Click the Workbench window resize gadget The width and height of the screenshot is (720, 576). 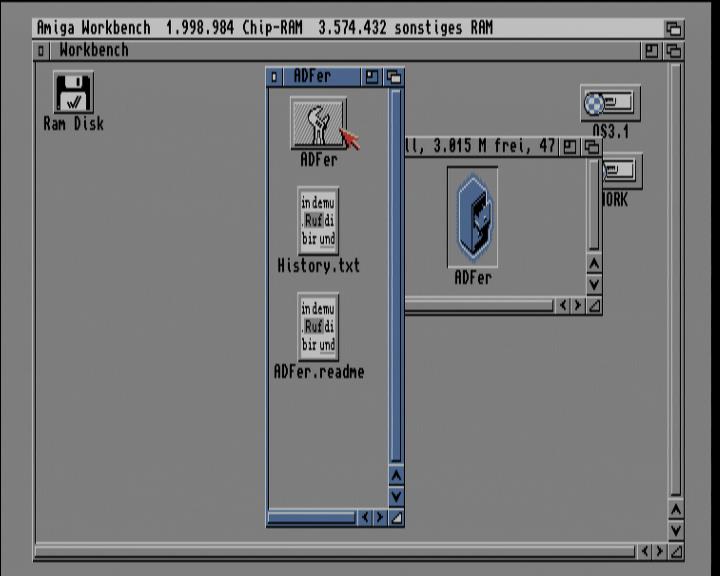click(675, 551)
